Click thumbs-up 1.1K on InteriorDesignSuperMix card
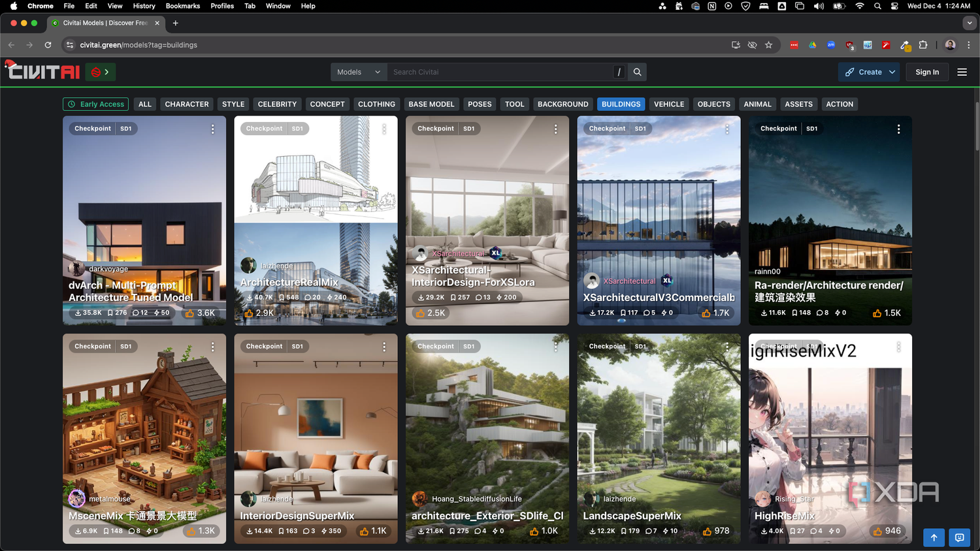Viewport: 980px width, 551px height. pos(373,531)
